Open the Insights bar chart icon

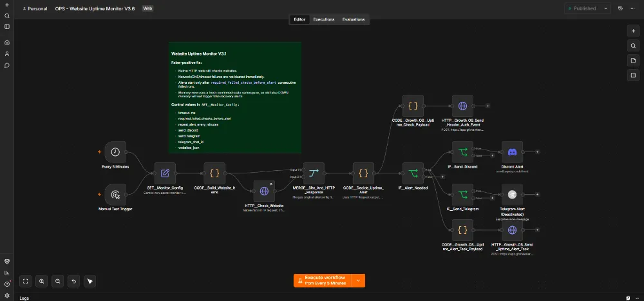coord(7,273)
